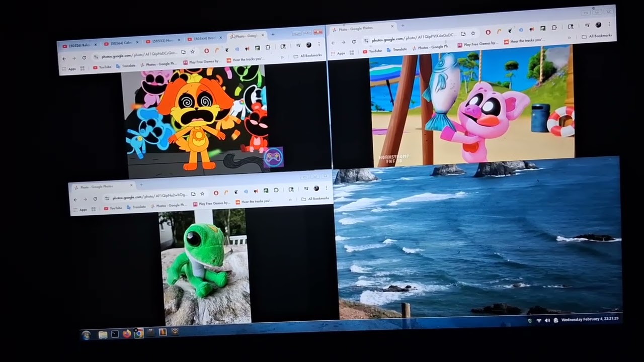Click the red megaphone extension in dog cartoon window
The width and height of the screenshot is (644, 362).
coord(247,49)
